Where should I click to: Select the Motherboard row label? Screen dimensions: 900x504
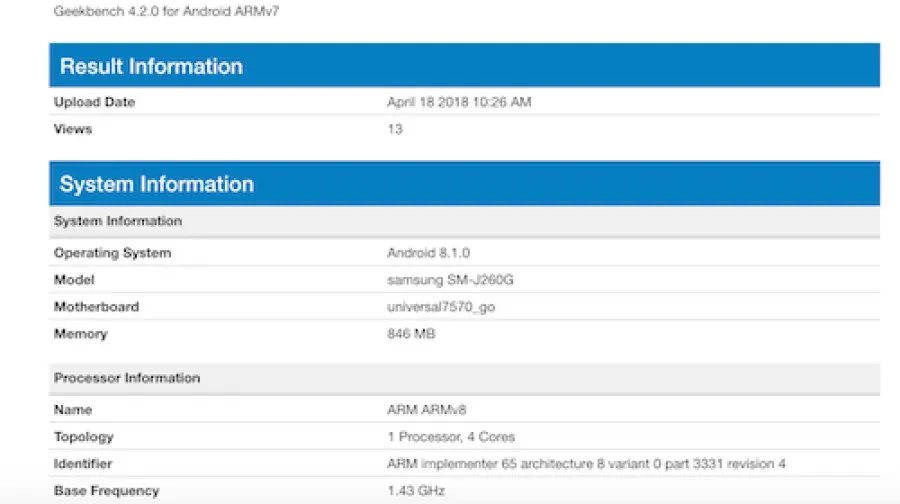[96, 307]
